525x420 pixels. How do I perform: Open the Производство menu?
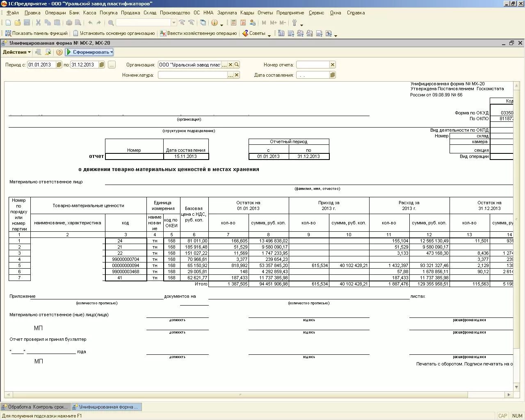point(175,13)
